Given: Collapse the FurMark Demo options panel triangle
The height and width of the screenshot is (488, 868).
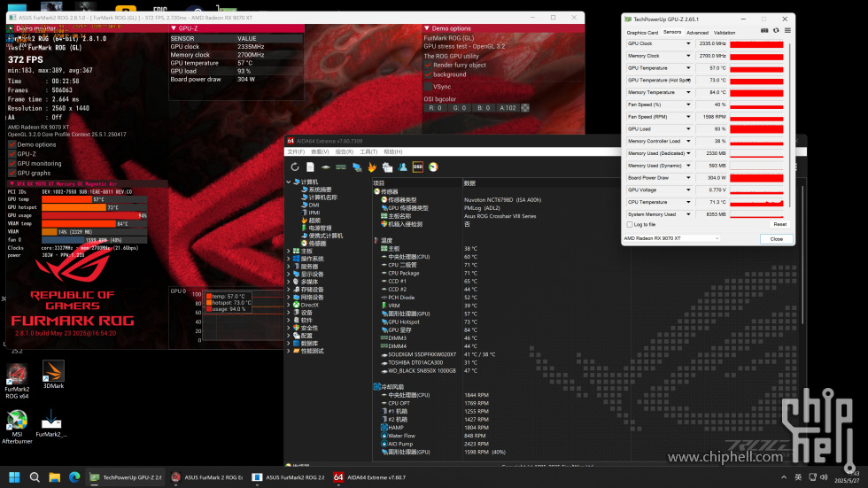Looking at the screenshot, I should click(427, 28).
